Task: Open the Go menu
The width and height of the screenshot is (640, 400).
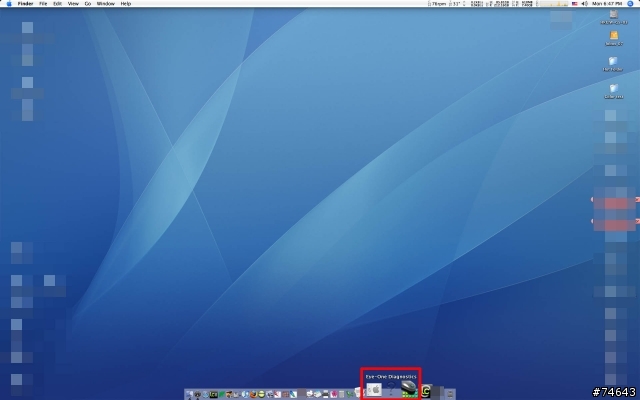Action: click(88, 3)
